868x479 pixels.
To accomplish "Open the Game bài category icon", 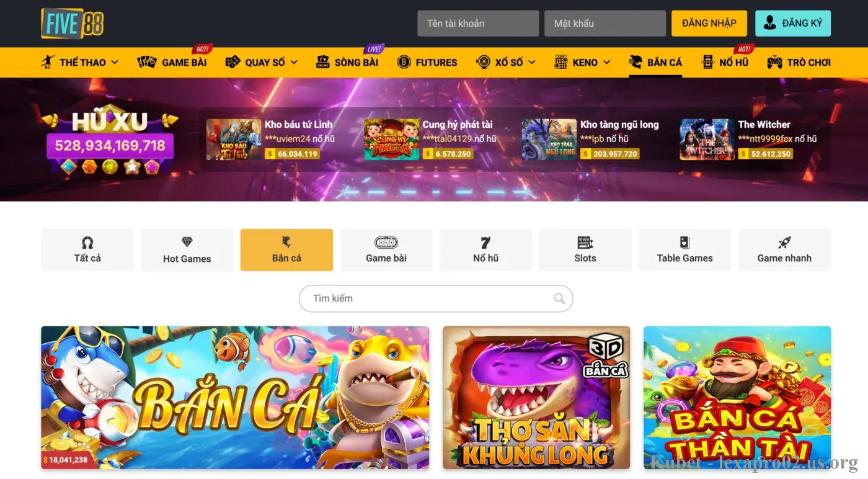I will (x=386, y=242).
